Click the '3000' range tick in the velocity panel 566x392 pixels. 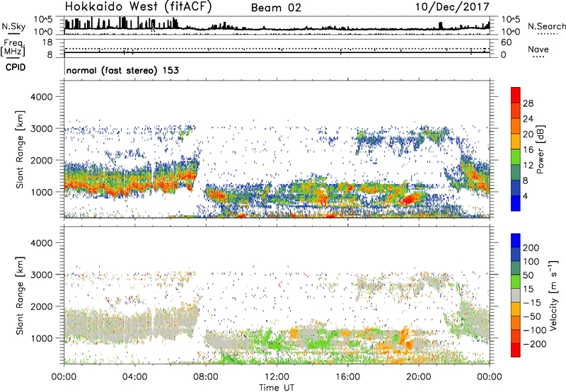pos(42,275)
